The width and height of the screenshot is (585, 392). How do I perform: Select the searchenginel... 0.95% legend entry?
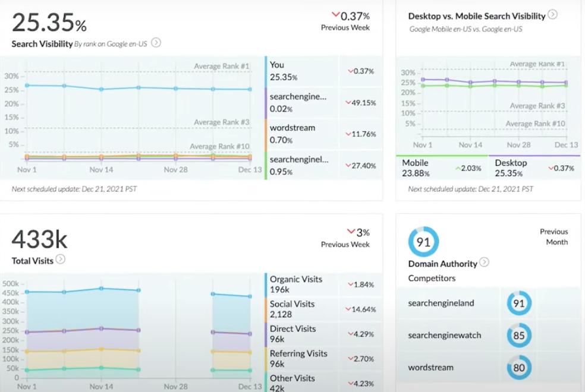(x=302, y=166)
